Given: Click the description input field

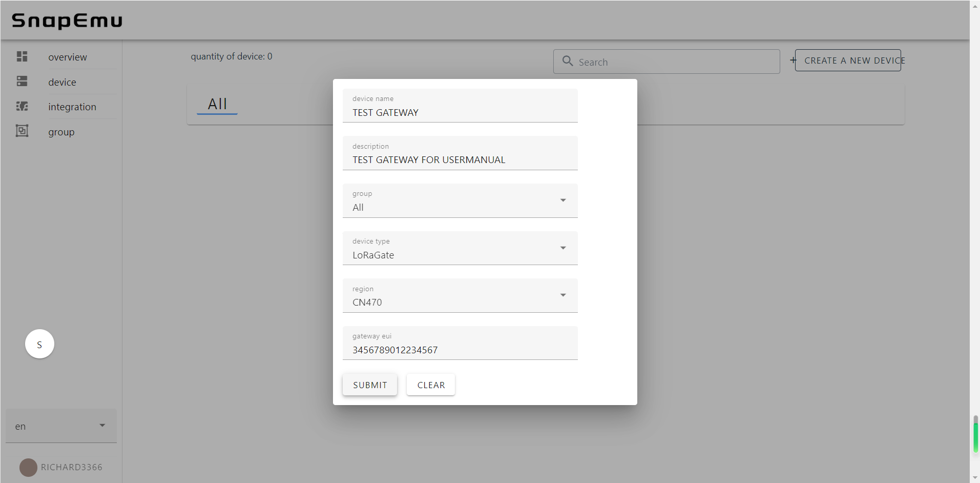Looking at the screenshot, I should pos(460,159).
